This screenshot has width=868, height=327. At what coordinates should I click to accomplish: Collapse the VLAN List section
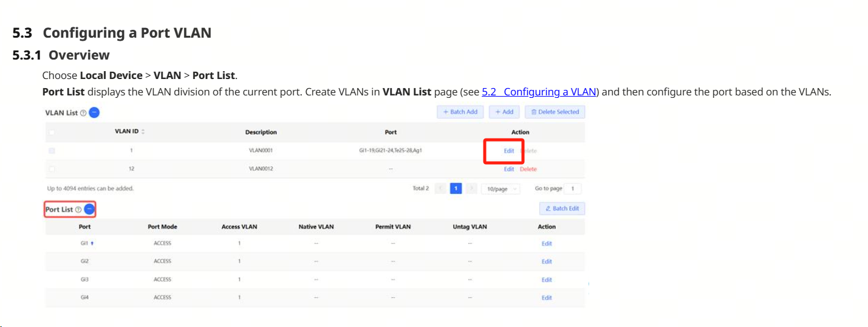94,112
